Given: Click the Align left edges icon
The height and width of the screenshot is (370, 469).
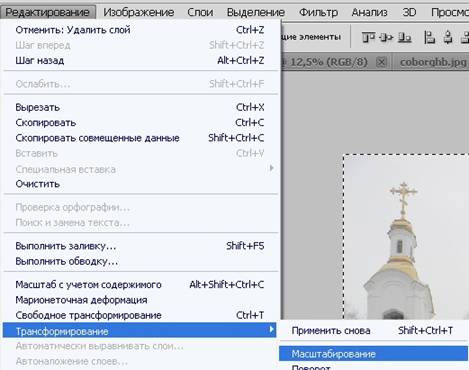Looking at the screenshot, I should 429,37.
